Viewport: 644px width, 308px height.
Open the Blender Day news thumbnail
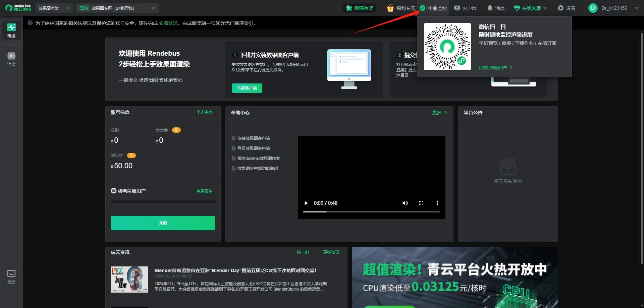[x=129, y=280]
